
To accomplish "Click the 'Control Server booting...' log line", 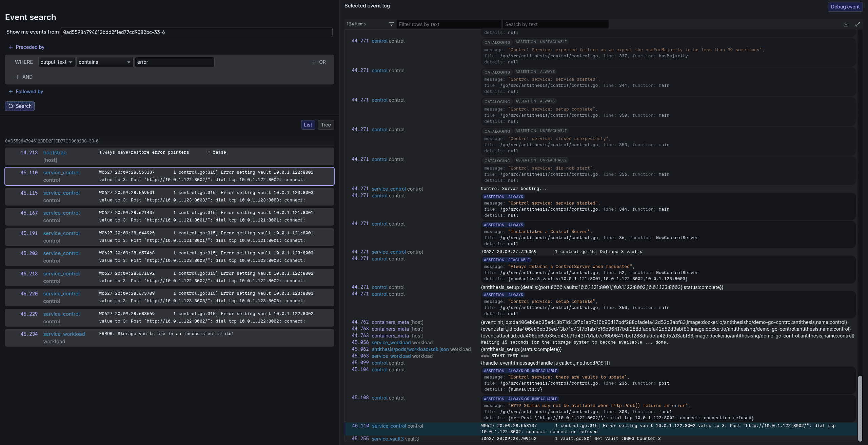I will pos(514,189).
